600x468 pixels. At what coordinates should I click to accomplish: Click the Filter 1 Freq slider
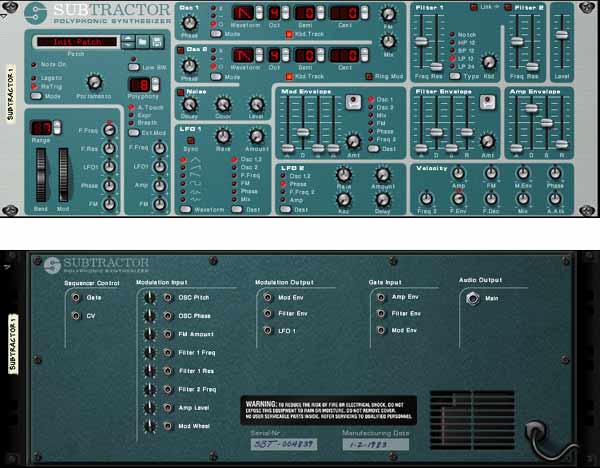point(421,41)
